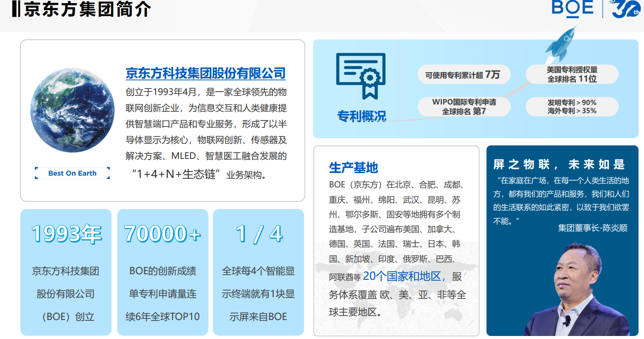The width and height of the screenshot is (644, 339).
Task: Click the Best On Earth label
Action: point(72,173)
